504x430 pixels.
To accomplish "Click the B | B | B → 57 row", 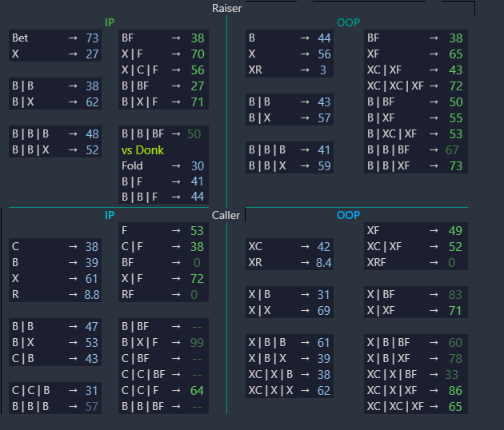I will pos(55,406).
